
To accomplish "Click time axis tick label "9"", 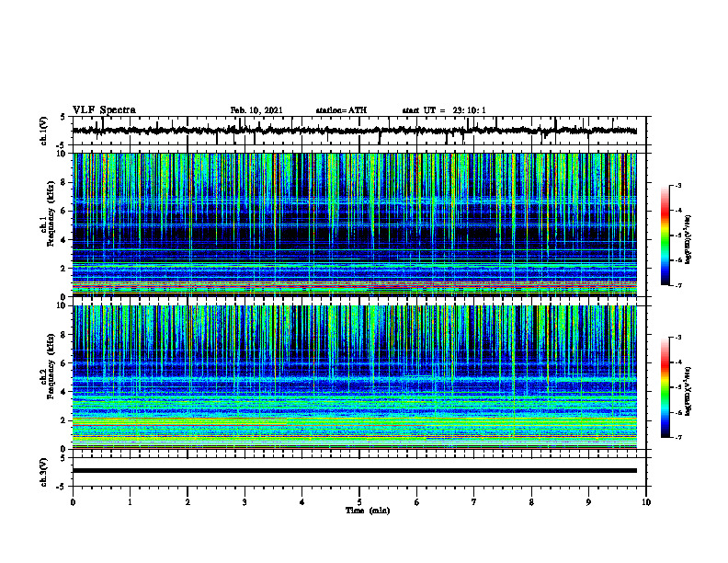I will tap(588, 502).
